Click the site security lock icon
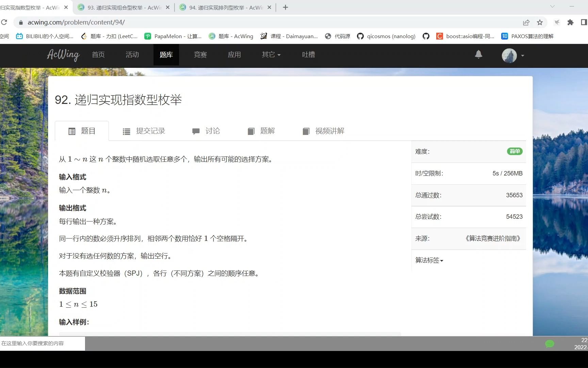The height and width of the screenshot is (368, 588). point(20,22)
